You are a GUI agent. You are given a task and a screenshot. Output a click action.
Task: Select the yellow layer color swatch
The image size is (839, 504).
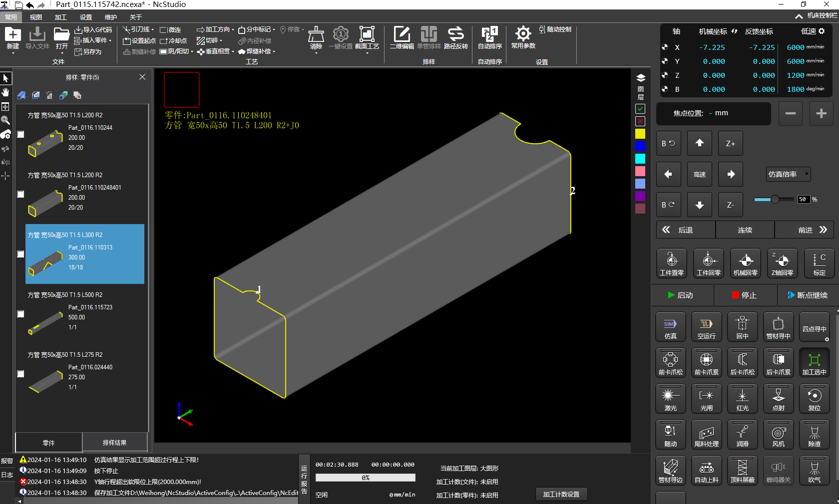pos(640,134)
